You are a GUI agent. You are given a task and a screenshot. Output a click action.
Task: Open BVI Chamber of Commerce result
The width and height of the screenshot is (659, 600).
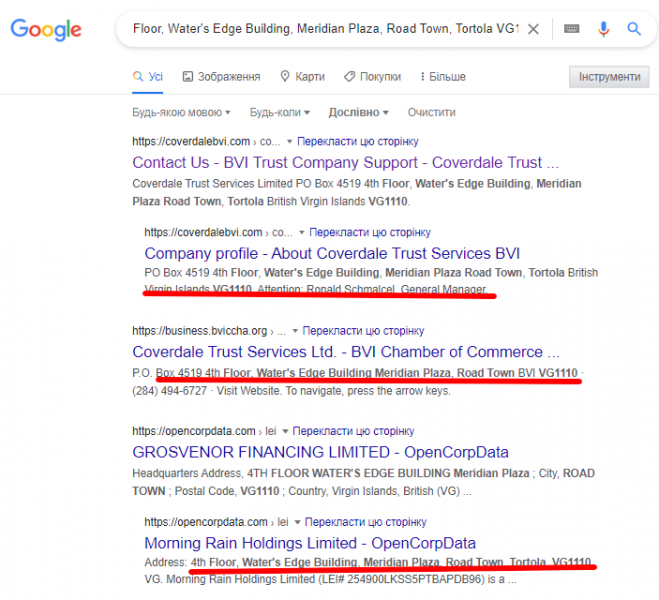(346, 352)
